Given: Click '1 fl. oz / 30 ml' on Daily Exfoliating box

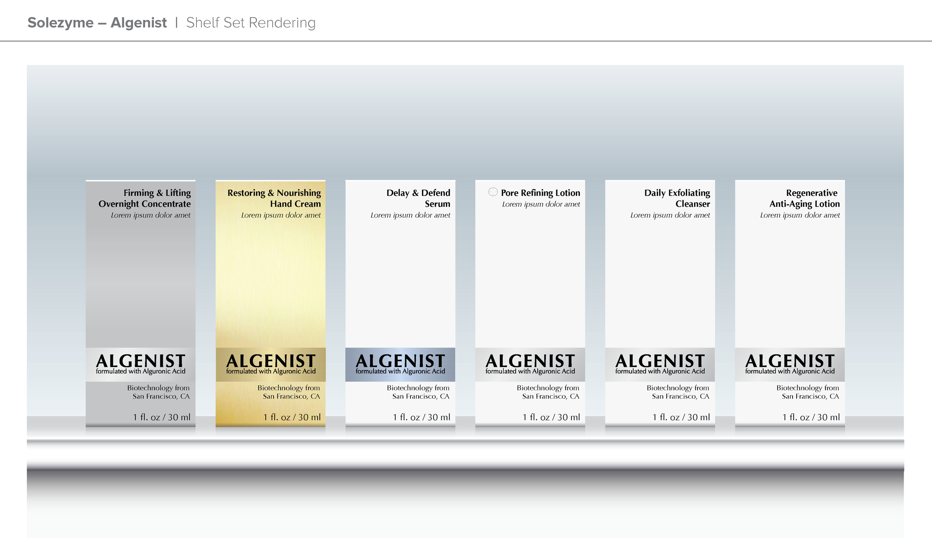Looking at the screenshot, I should pyautogui.click(x=681, y=417).
